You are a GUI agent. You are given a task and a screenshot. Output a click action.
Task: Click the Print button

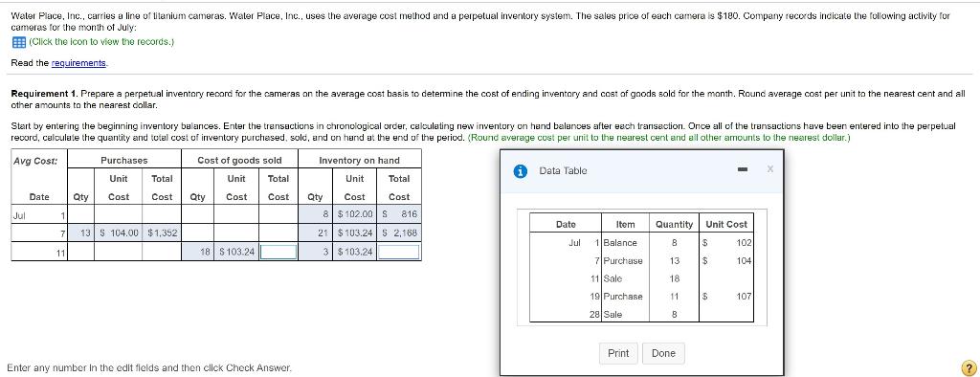click(618, 353)
